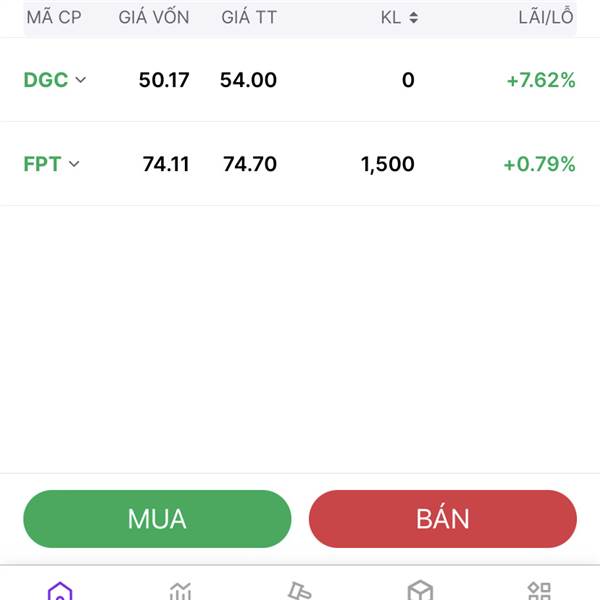This screenshot has height=600, width=600.
Task: Click the GIÁ VỐN column header
Action: coord(153,17)
